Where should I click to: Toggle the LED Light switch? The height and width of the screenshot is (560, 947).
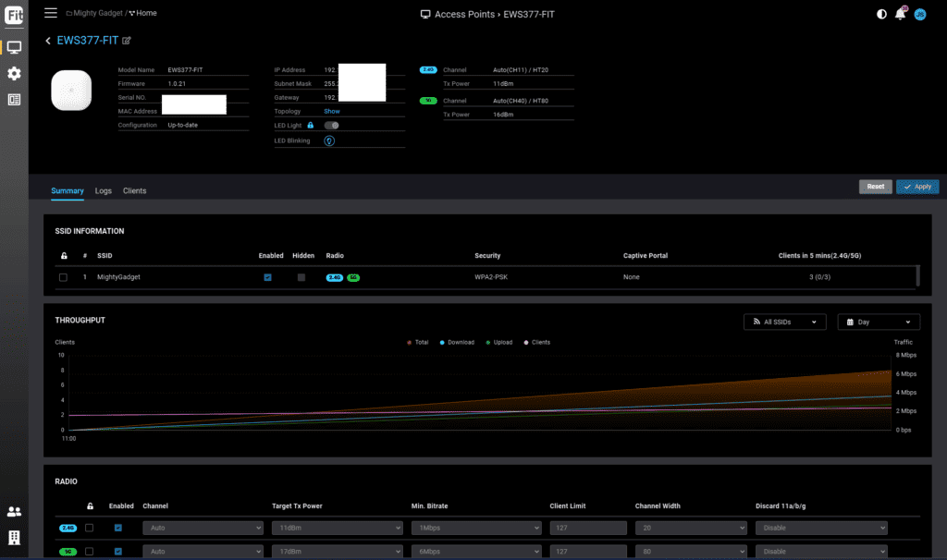coord(331,125)
